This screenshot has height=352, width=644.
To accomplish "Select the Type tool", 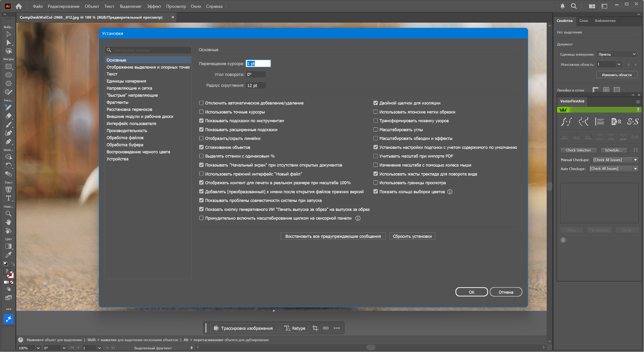I will [8, 198].
